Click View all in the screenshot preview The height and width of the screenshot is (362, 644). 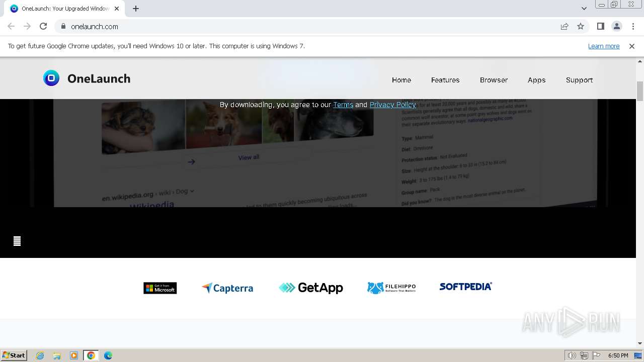pyautogui.click(x=249, y=157)
